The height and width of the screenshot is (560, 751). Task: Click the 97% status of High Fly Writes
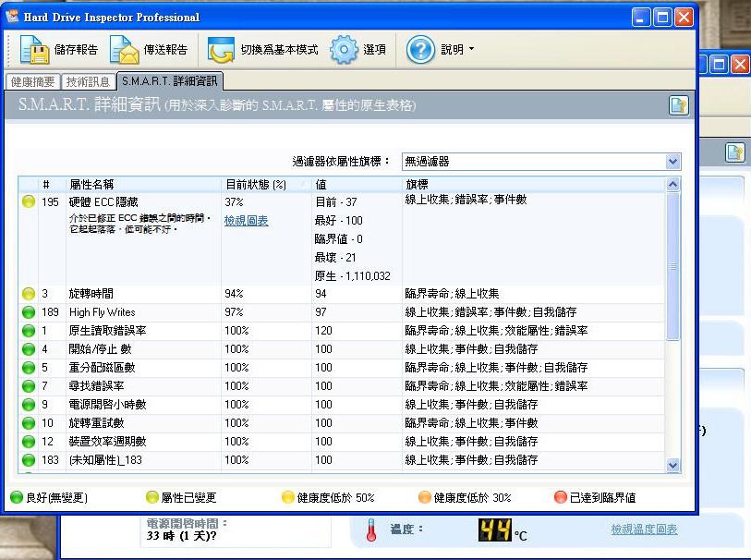point(235,312)
